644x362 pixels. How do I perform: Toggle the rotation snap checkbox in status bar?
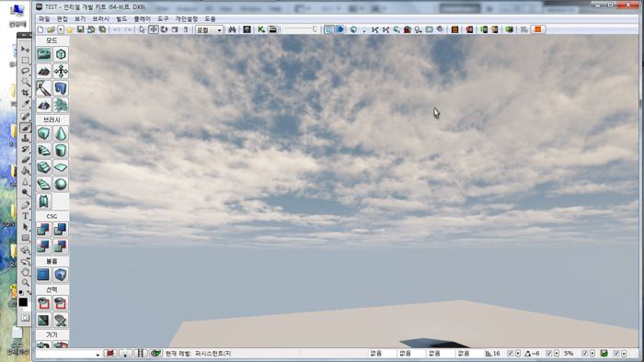548,354
